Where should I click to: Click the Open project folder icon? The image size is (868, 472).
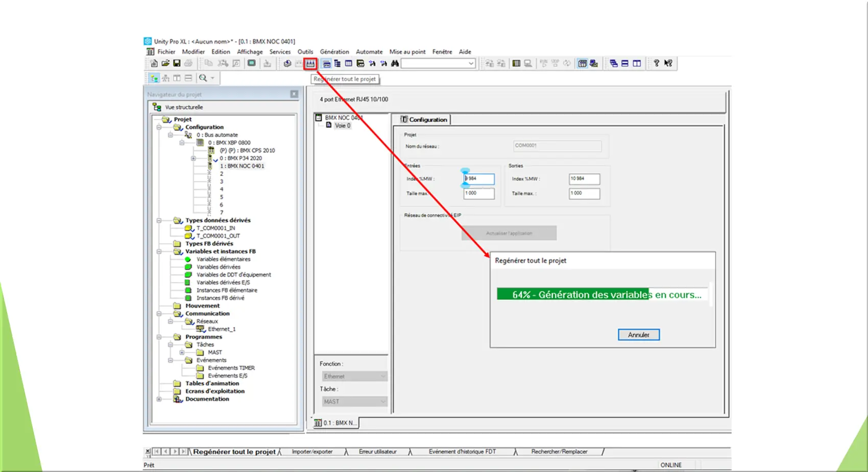click(165, 63)
